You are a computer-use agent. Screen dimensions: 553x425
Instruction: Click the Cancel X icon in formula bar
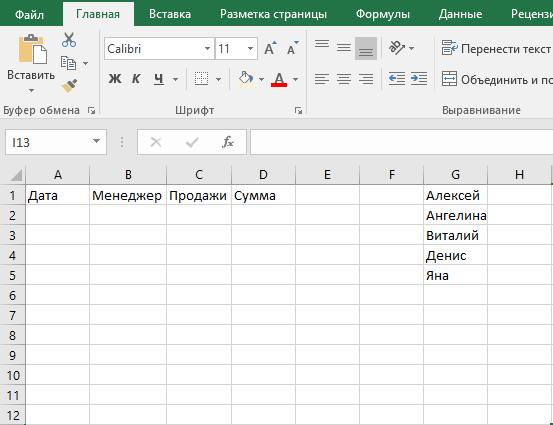(x=156, y=142)
